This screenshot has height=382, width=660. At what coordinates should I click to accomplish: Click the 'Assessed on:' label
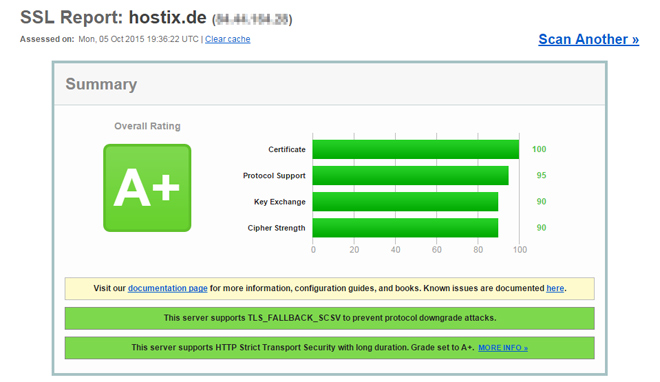(47, 39)
